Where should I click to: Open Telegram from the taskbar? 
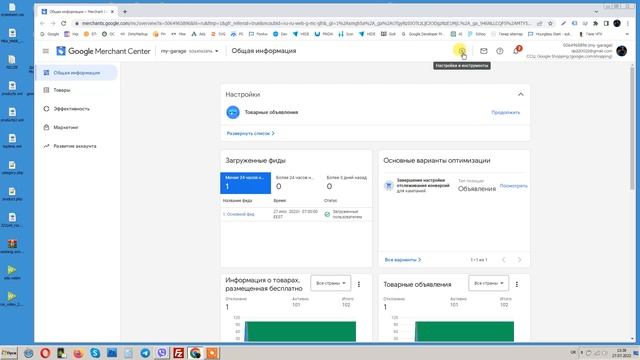coord(145,353)
